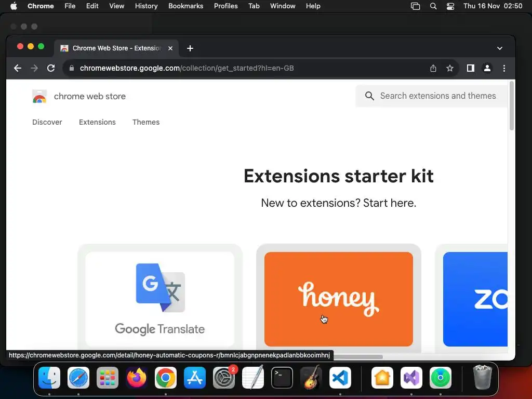Click the date and time clock

493,6
